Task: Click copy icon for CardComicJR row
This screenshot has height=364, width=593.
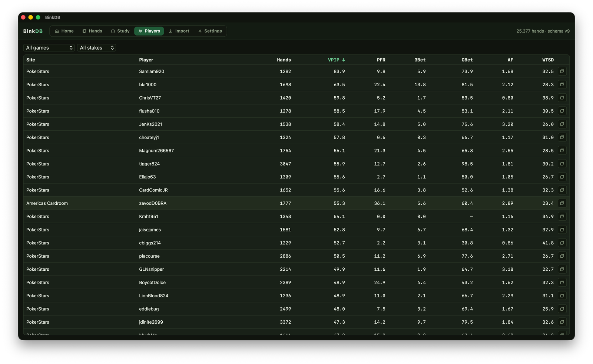Action: coord(562,190)
